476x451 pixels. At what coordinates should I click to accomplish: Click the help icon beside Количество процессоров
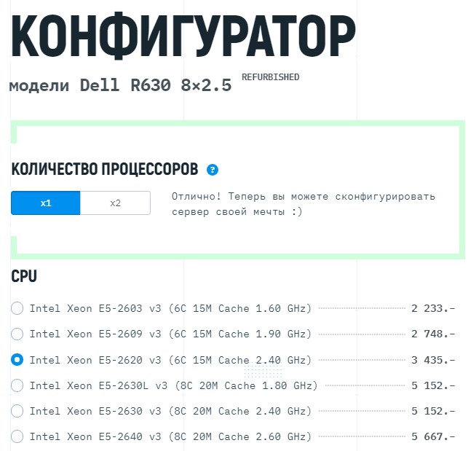(x=213, y=170)
